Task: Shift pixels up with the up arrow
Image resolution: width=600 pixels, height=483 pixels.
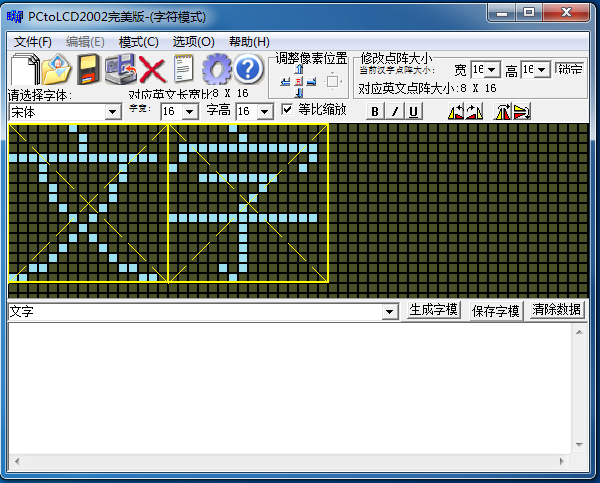Action: click(x=299, y=69)
